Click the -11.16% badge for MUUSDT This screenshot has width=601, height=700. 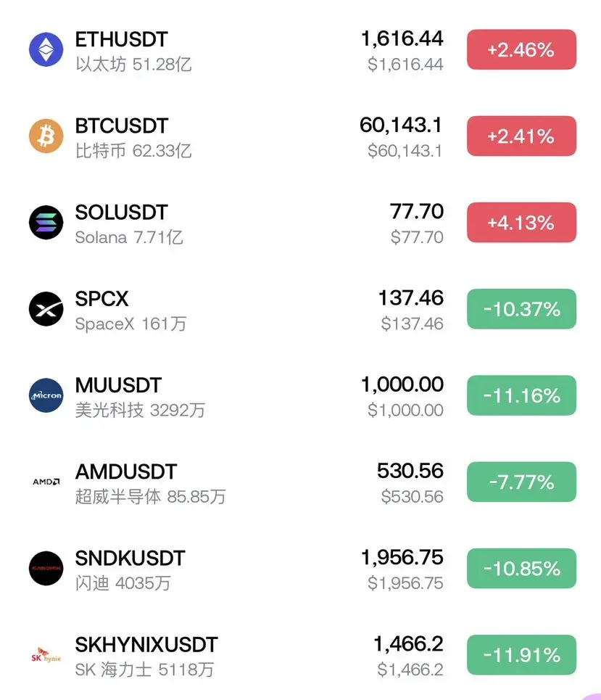(x=521, y=395)
